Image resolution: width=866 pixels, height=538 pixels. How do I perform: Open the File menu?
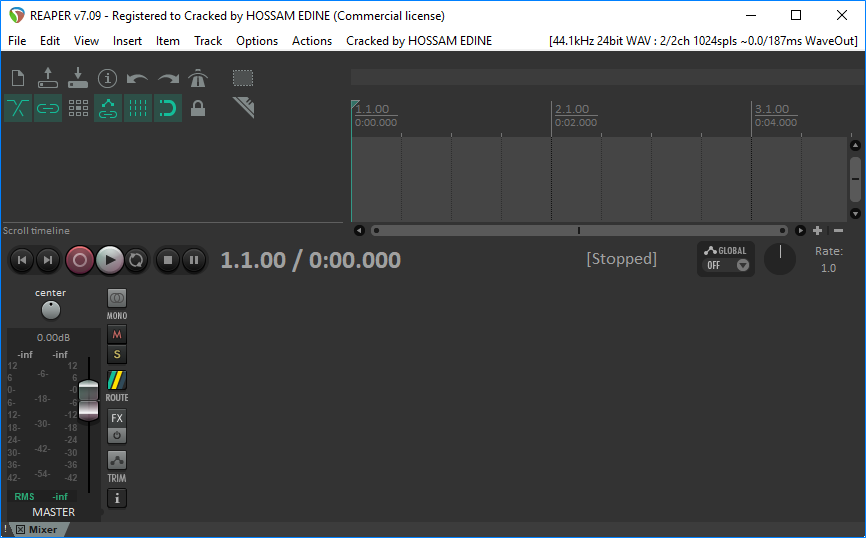pyautogui.click(x=17, y=41)
